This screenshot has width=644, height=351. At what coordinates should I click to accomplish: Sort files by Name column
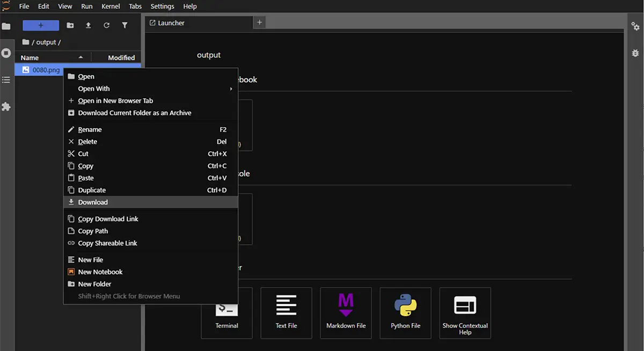point(30,57)
